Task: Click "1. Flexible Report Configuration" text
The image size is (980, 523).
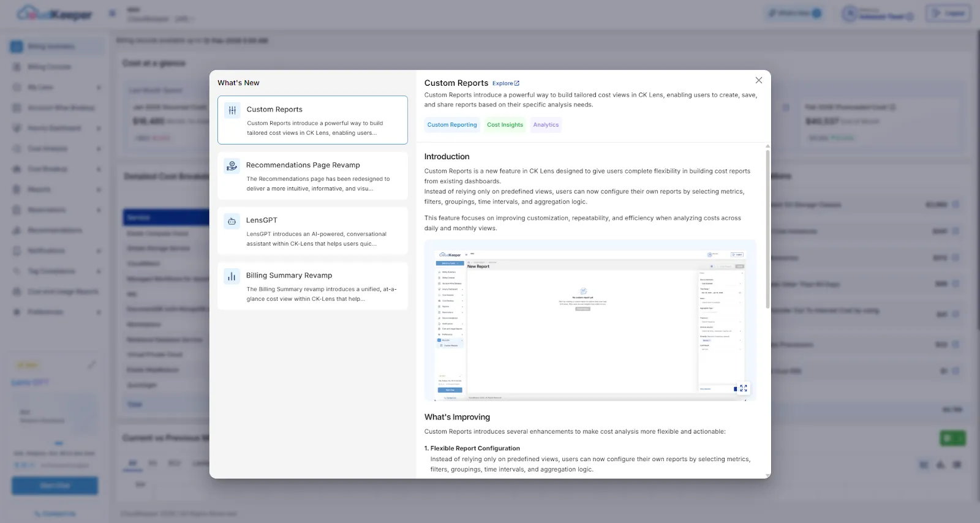Action: click(472, 448)
